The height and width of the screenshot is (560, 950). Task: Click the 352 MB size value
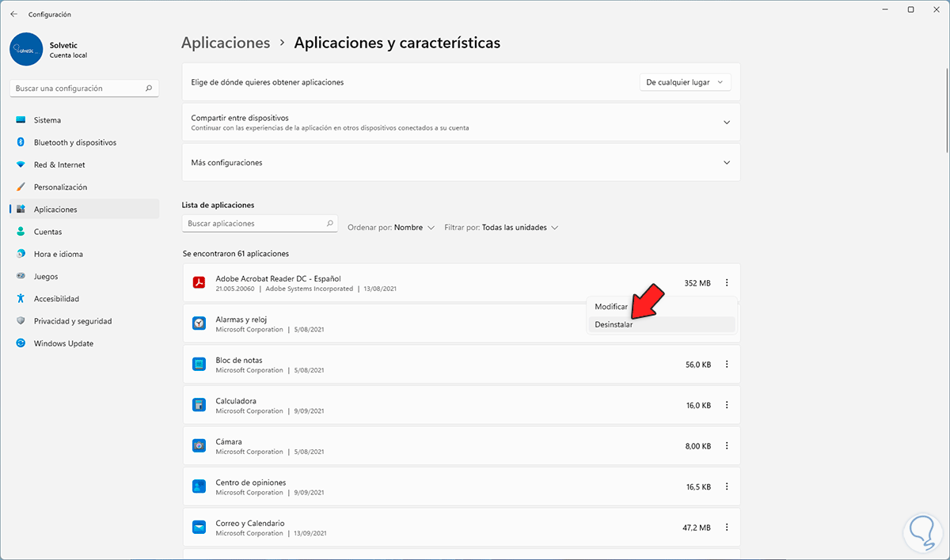tap(697, 283)
